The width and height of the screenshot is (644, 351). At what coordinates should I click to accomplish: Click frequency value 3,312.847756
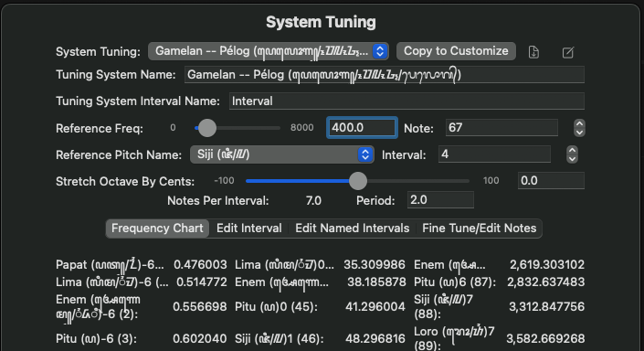(546, 306)
